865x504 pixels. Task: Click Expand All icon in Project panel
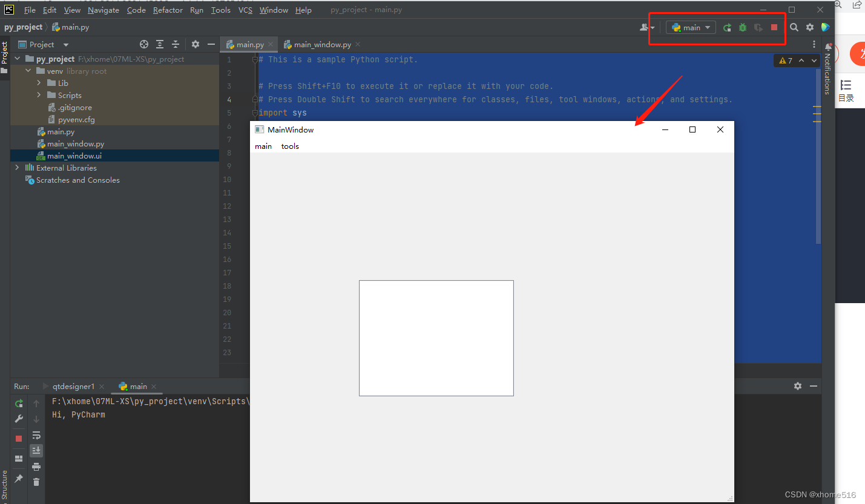tap(160, 44)
